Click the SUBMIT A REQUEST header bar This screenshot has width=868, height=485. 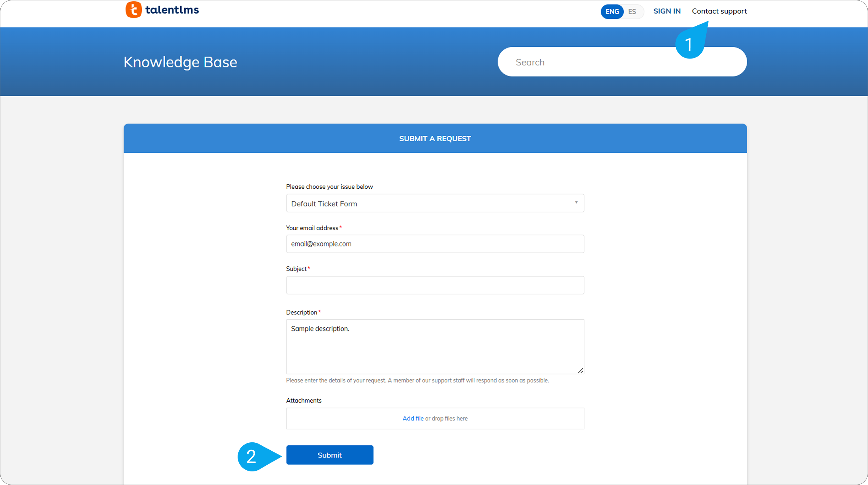click(x=435, y=139)
